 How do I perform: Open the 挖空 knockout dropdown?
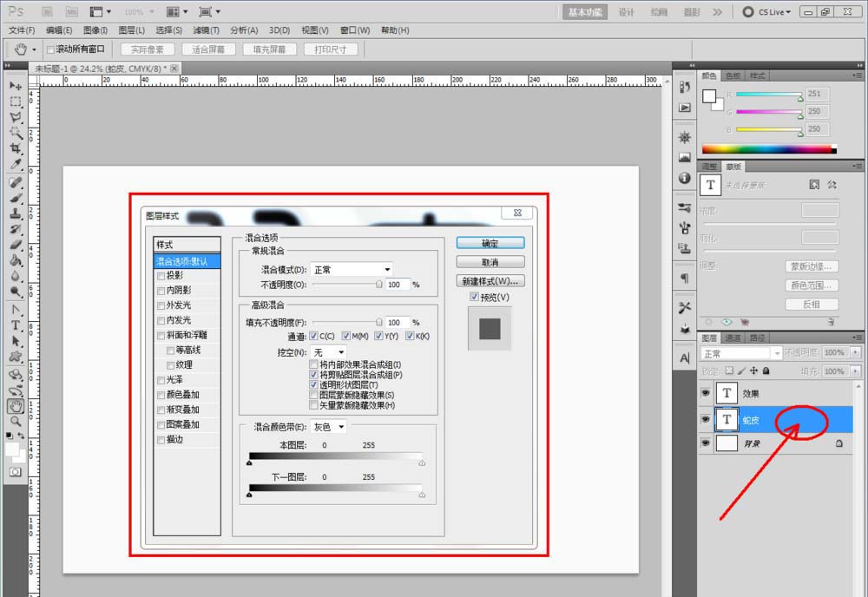click(328, 352)
